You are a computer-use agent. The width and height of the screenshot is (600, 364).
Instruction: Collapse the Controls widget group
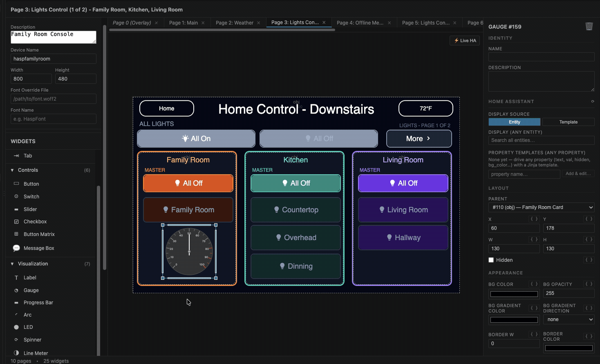pyautogui.click(x=12, y=170)
